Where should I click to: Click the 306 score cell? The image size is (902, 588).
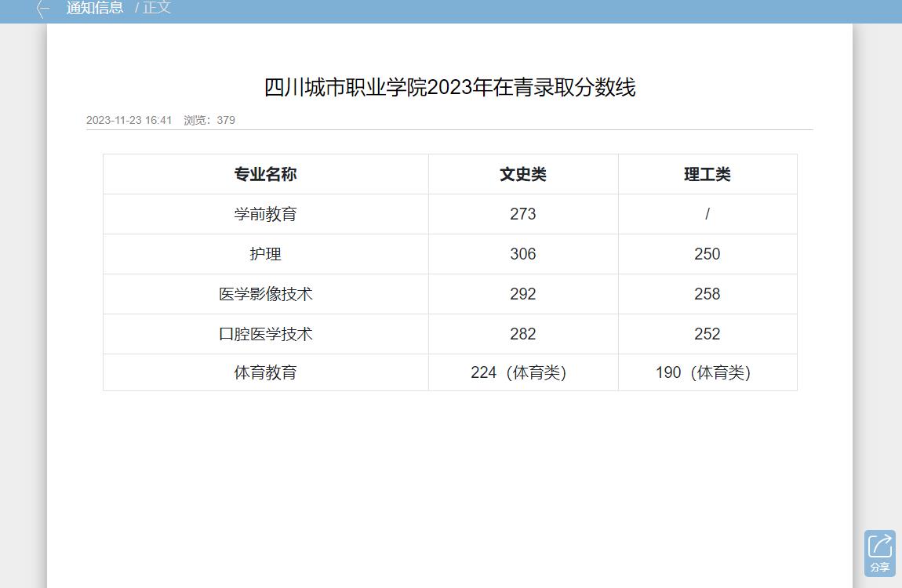coord(523,254)
